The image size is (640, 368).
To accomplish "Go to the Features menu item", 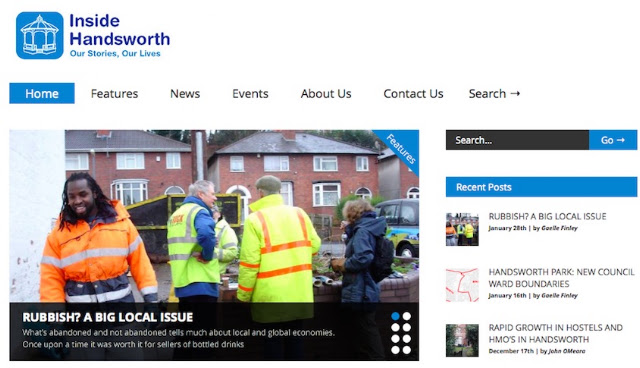I will point(114,93).
